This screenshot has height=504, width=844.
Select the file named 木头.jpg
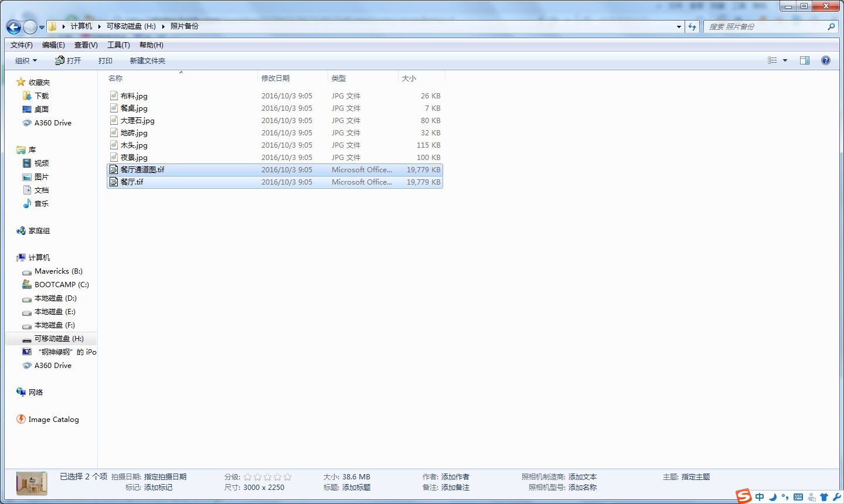tap(134, 145)
